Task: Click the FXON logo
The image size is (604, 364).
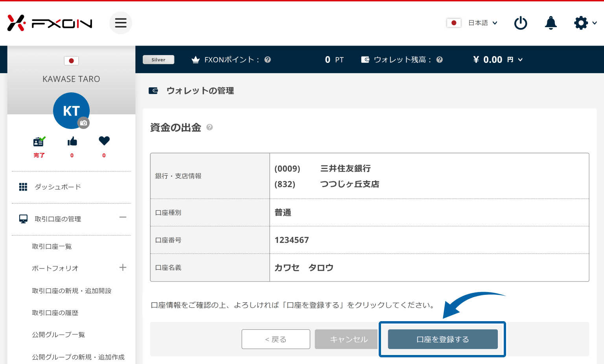Action: point(50,23)
